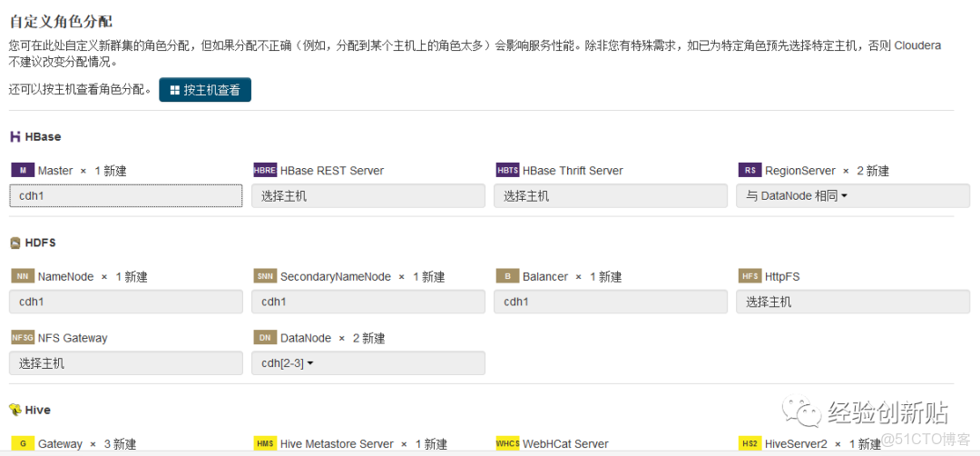980x456 pixels.
Task: Open the SecondaryNameNode host field cdh1
Action: (368, 302)
